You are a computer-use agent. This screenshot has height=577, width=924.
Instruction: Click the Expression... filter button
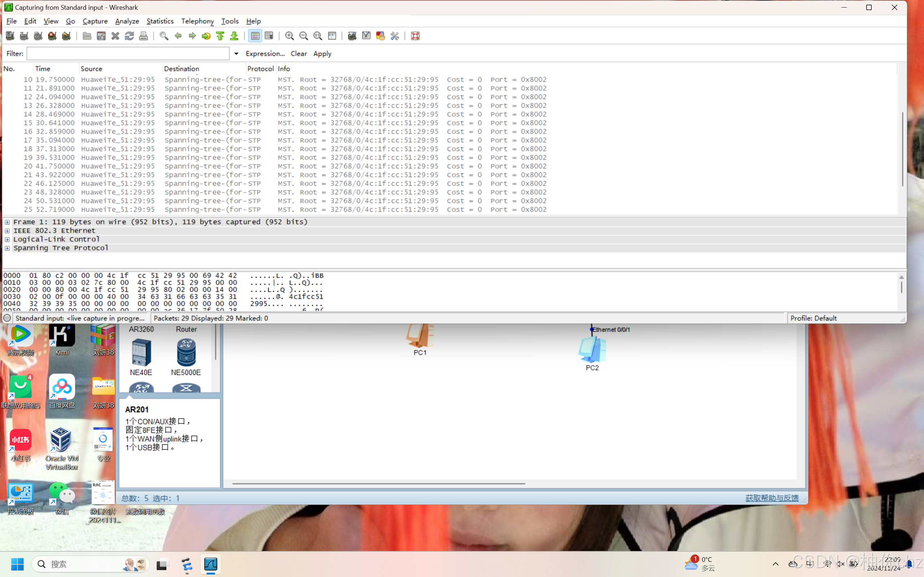[265, 54]
